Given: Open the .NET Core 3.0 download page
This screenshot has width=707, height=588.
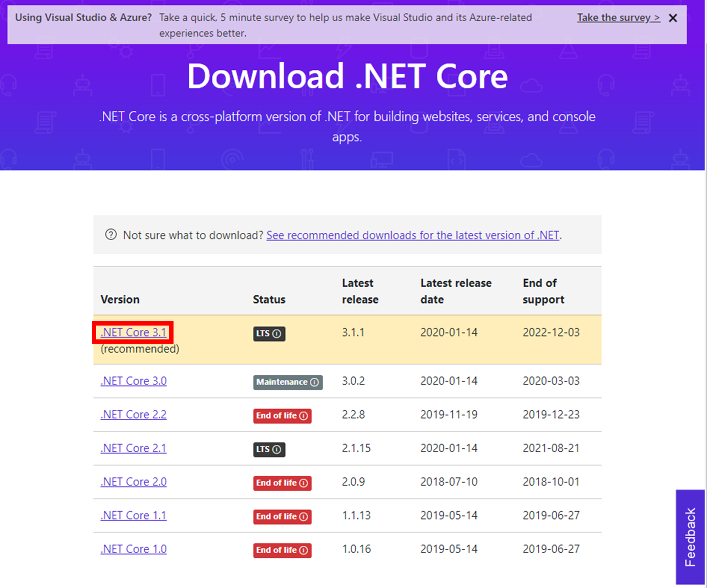Looking at the screenshot, I should coord(133,381).
